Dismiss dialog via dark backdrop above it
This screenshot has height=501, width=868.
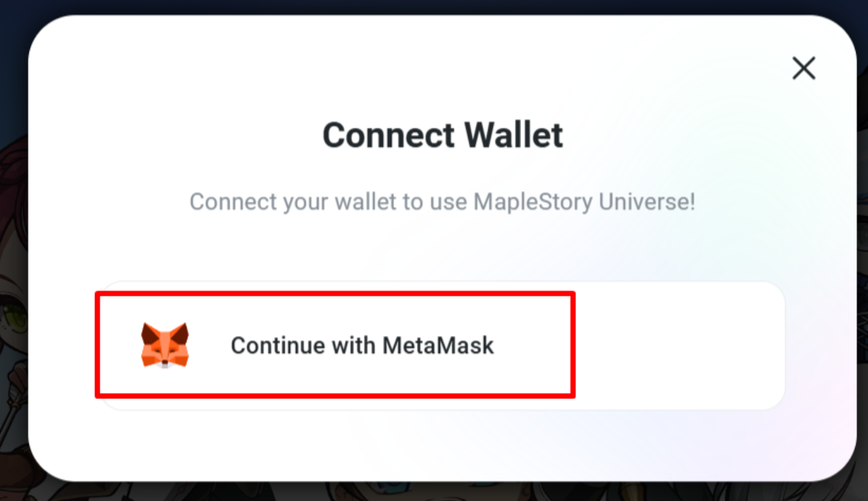(x=434, y=7)
